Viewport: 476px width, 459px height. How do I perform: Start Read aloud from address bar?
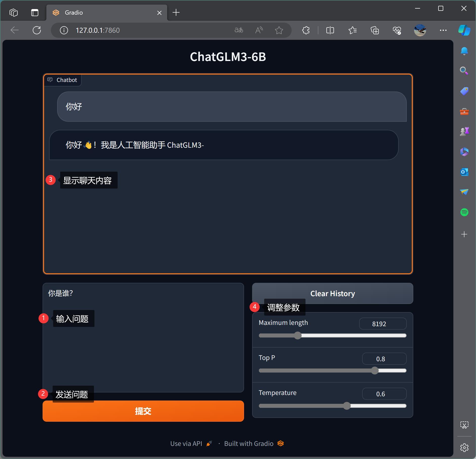259,30
